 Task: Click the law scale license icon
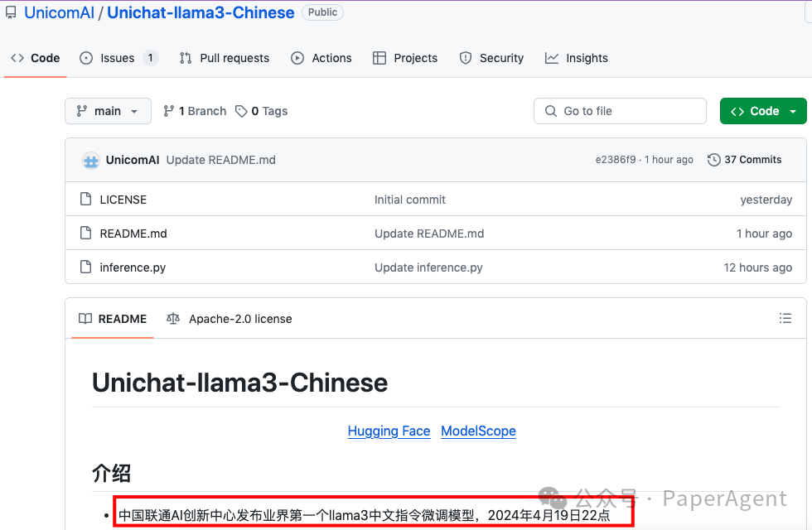[173, 318]
